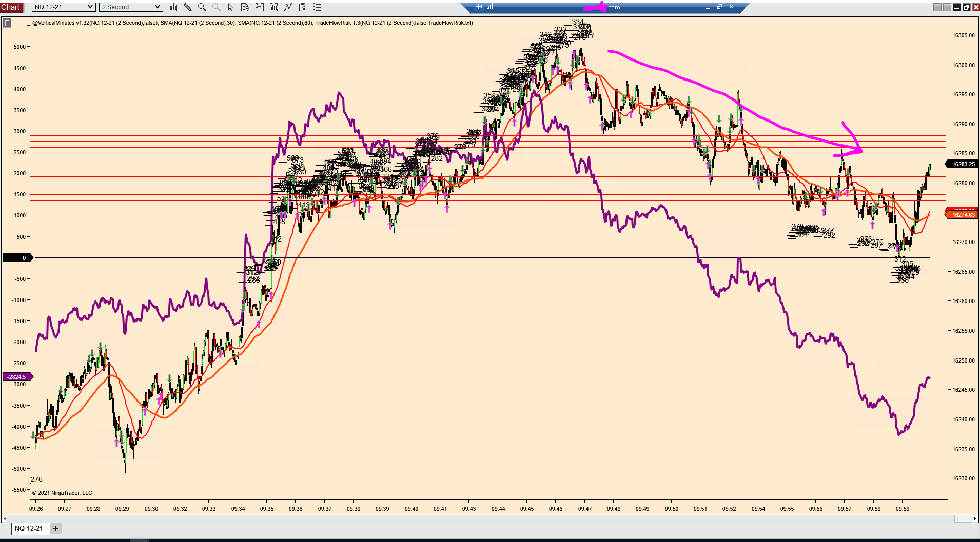This screenshot has width=980, height=542.
Task: Open the data box icon
Action: [x=245, y=7]
